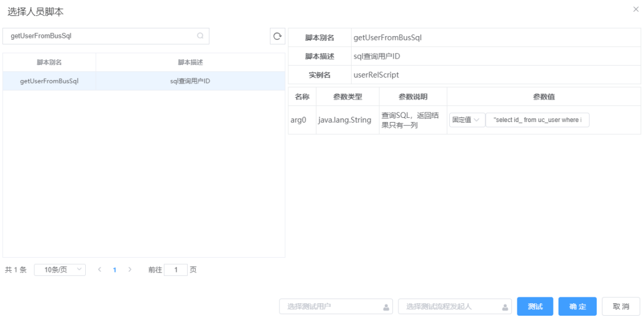This screenshot has height=324, width=644.
Task: Click getUserFromBusSql value in detail panel
Action: click(388, 37)
